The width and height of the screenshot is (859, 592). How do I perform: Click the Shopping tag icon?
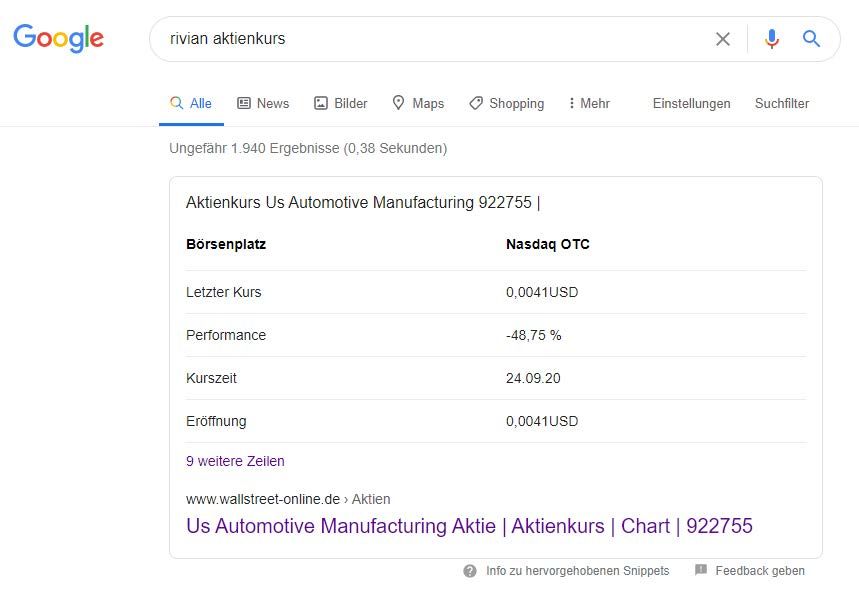point(476,103)
